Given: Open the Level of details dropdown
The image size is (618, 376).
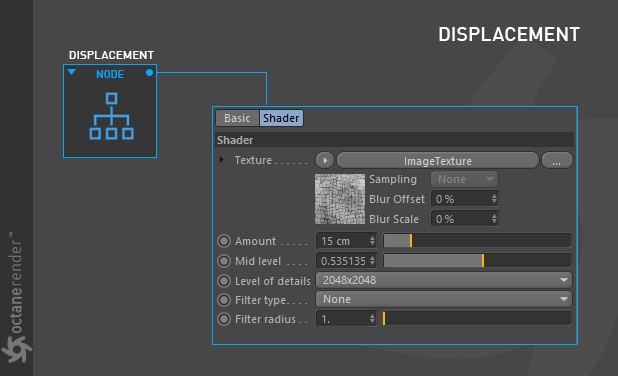Looking at the screenshot, I should pyautogui.click(x=444, y=280).
